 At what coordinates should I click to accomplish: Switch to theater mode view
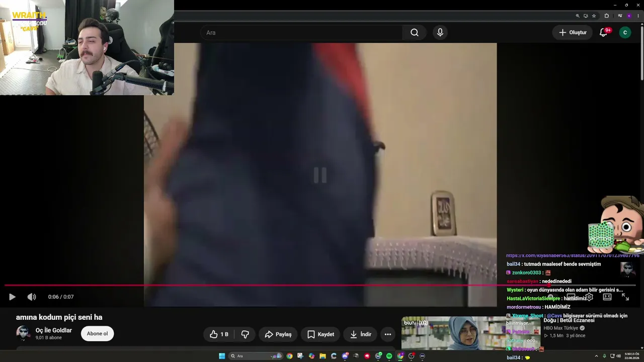tap(607, 297)
